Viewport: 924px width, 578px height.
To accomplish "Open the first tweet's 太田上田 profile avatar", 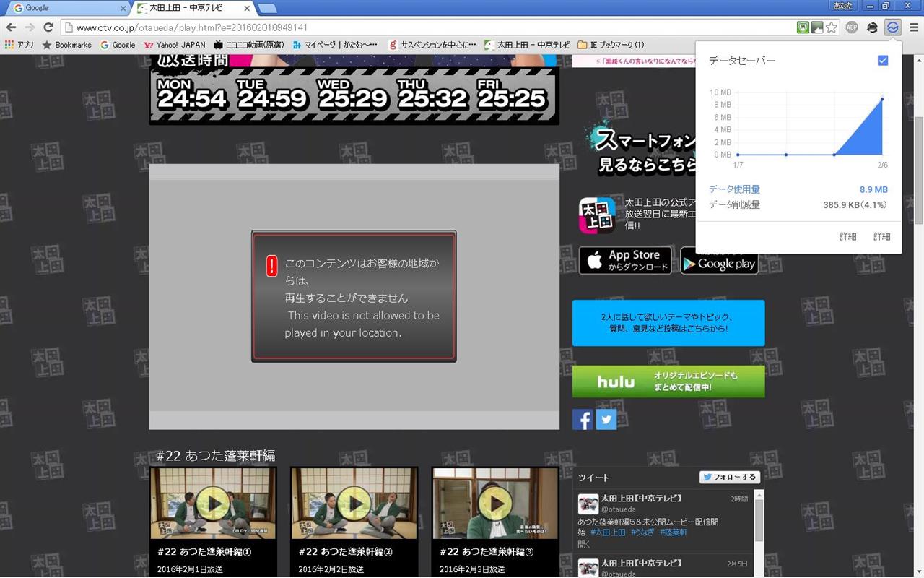I will click(x=588, y=504).
